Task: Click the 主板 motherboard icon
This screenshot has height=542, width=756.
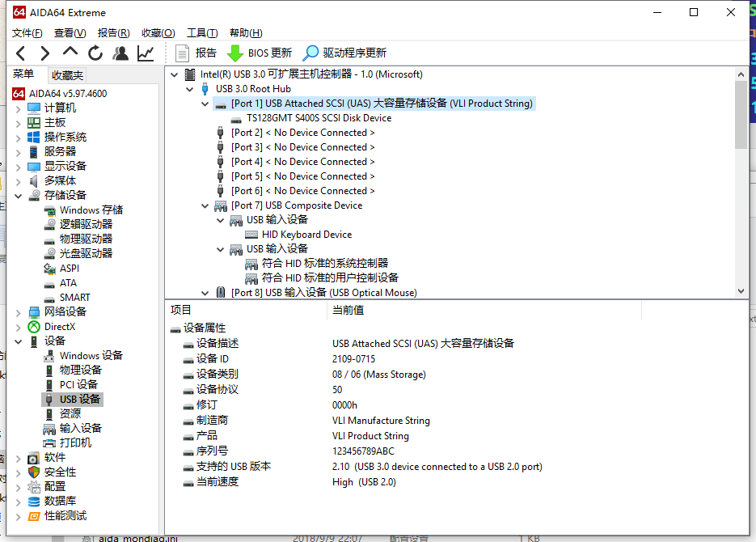Action: [x=34, y=122]
